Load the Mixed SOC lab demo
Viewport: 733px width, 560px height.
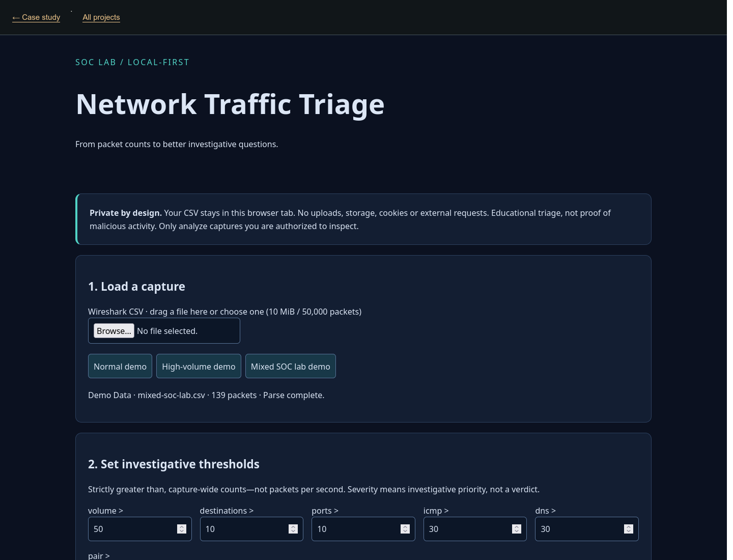click(291, 366)
